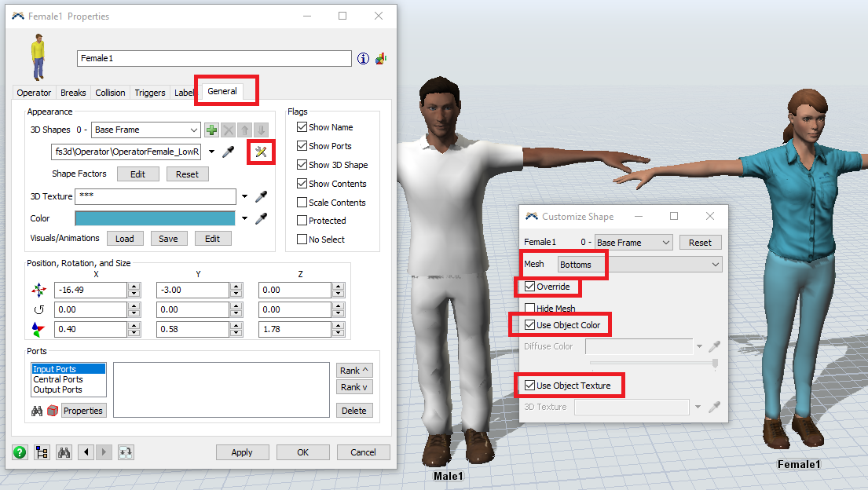This screenshot has height=490, width=868.
Task: Click the eyedropper sampler next to Color field
Action: (x=262, y=218)
